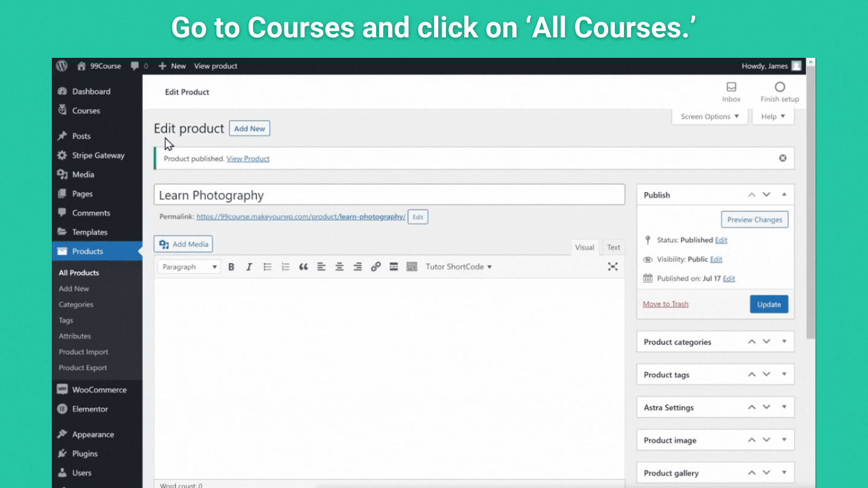Toggle the Publish panel collapse arrow

[x=784, y=195]
